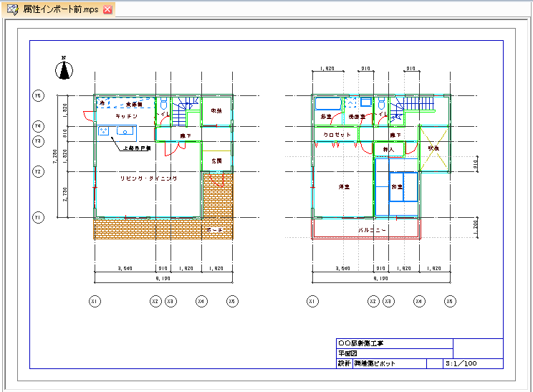This screenshot has width=533, height=392.
Task: Select the 1,200 balcony depth dimension
Action: coord(476,227)
